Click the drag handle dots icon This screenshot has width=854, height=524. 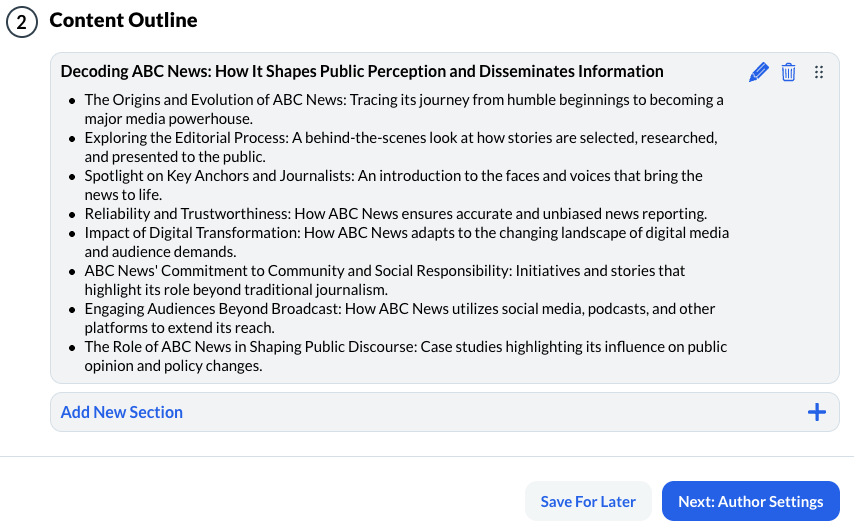tap(819, 72)
